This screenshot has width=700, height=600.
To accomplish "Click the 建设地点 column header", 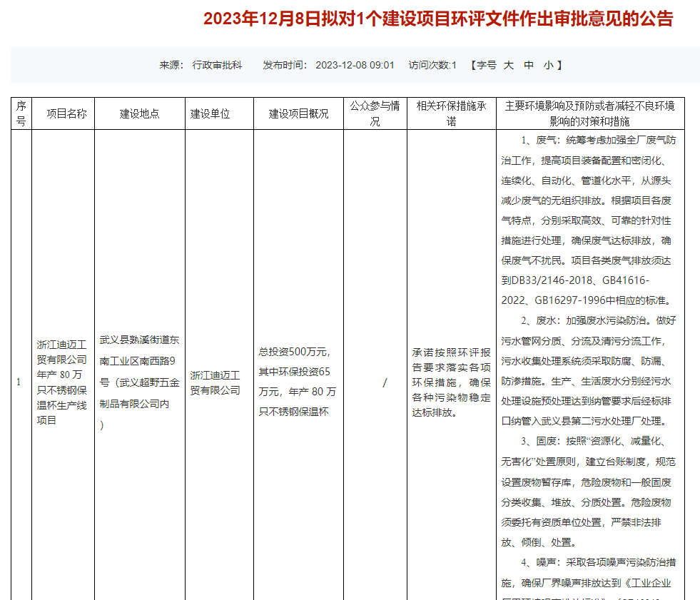I will coord(139,113).
